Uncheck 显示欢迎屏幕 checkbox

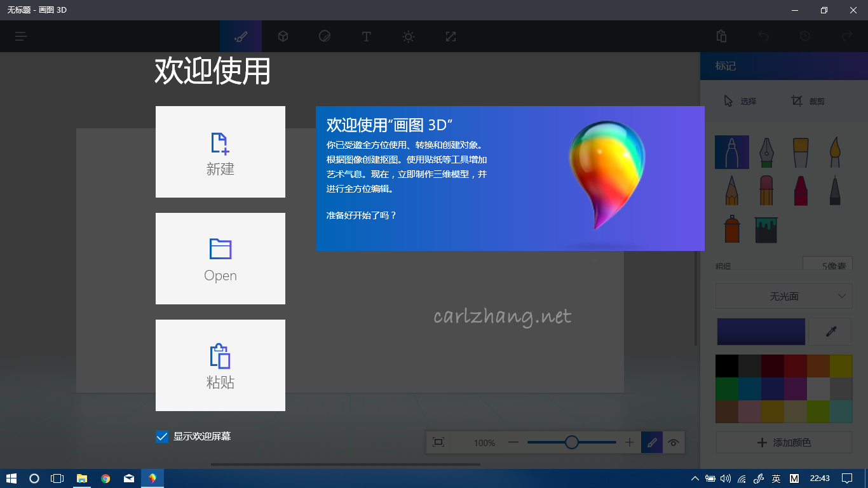161,437
